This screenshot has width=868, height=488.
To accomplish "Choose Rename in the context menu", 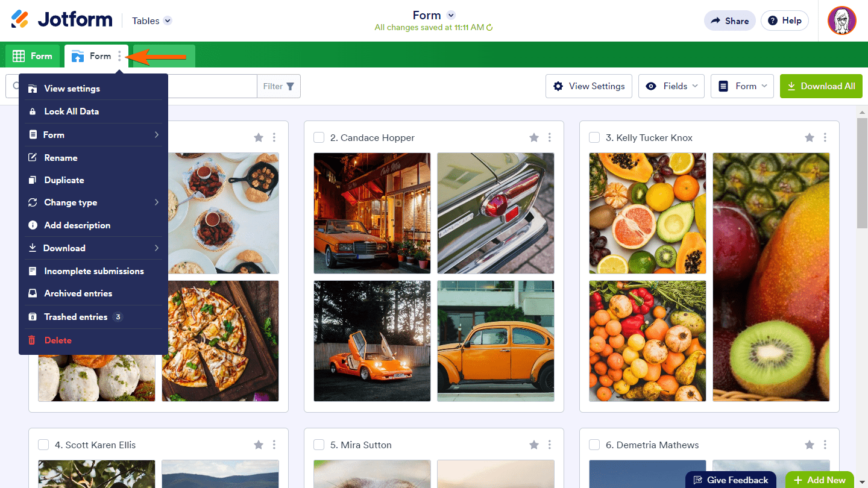I will tap(93, 158).
